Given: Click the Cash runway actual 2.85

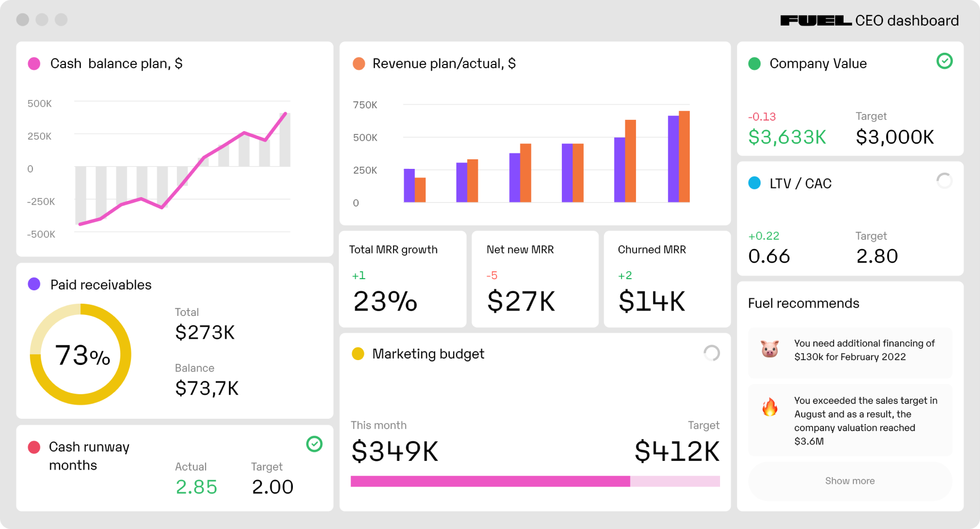Looking at the screenshot, I should coord(197,487).
